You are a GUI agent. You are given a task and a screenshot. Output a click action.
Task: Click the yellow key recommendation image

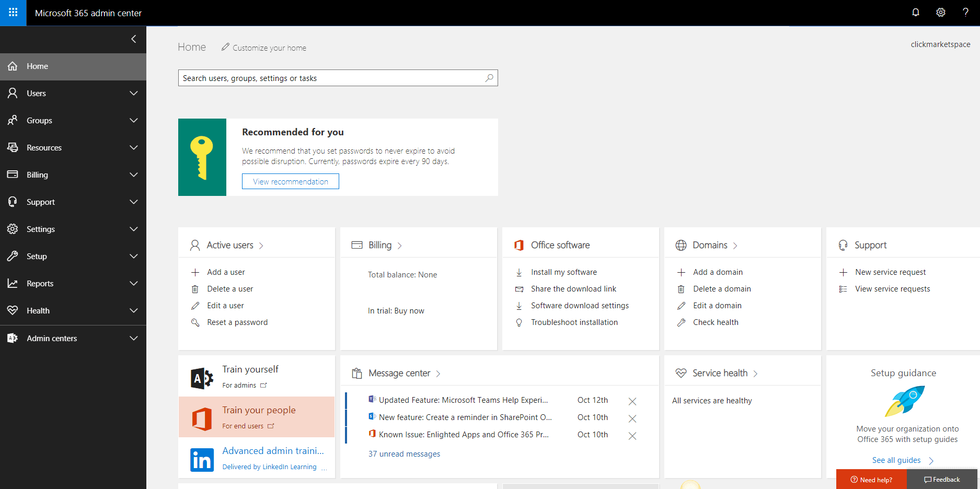tap(202, 157)
